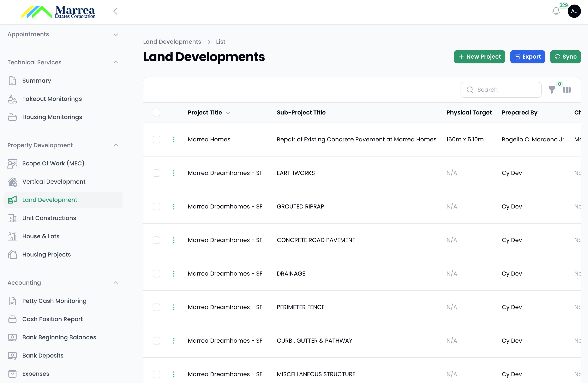This screenshot has width=588, height=383.
Task: Open filter options via funnel icon
Action: click(552, 90)
